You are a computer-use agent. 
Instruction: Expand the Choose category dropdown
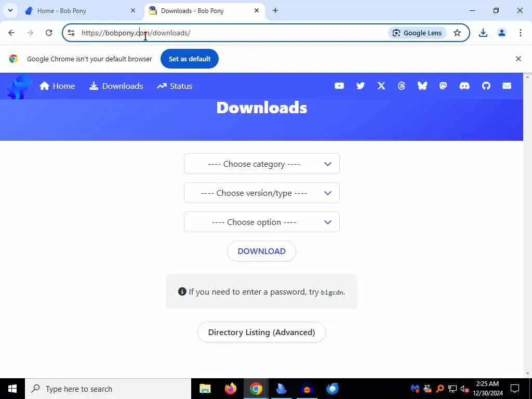pyautogui.click(x=262, y=164)
